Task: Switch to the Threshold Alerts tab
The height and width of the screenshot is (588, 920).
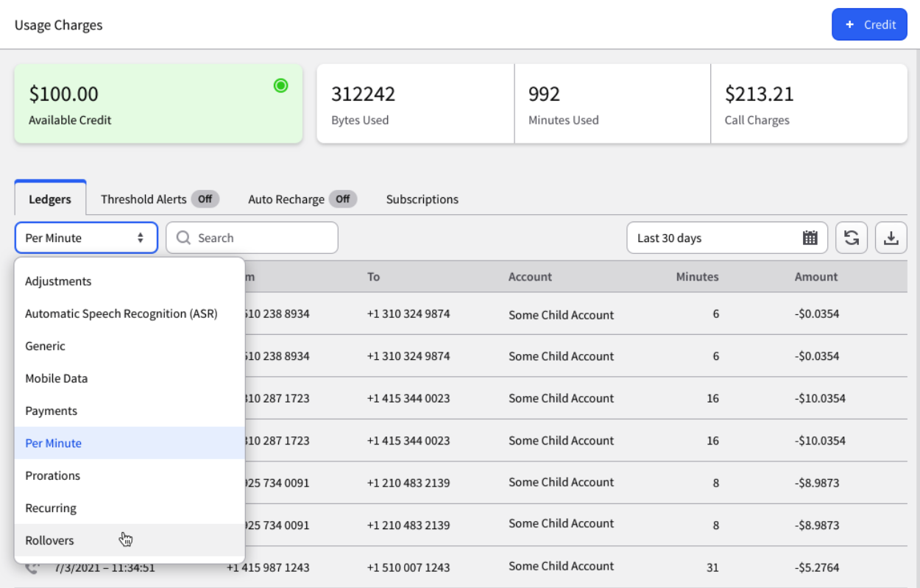Action: [x=160, y=199]
